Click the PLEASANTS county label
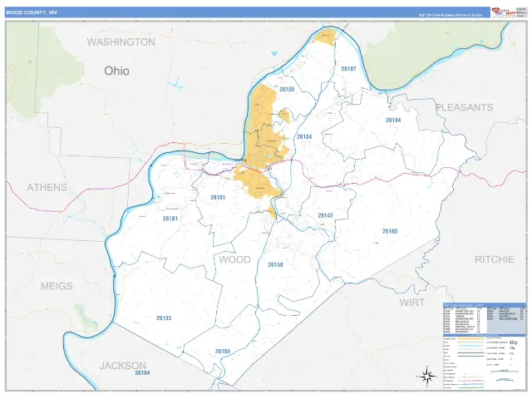The image size is (532, 399). [x=464, y=107]
